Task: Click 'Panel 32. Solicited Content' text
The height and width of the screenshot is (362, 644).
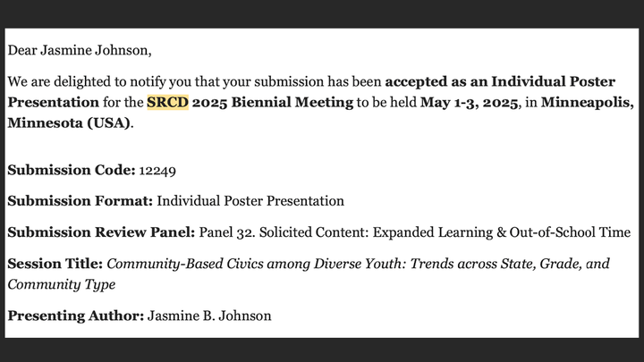Action: (x=284, y=232)
